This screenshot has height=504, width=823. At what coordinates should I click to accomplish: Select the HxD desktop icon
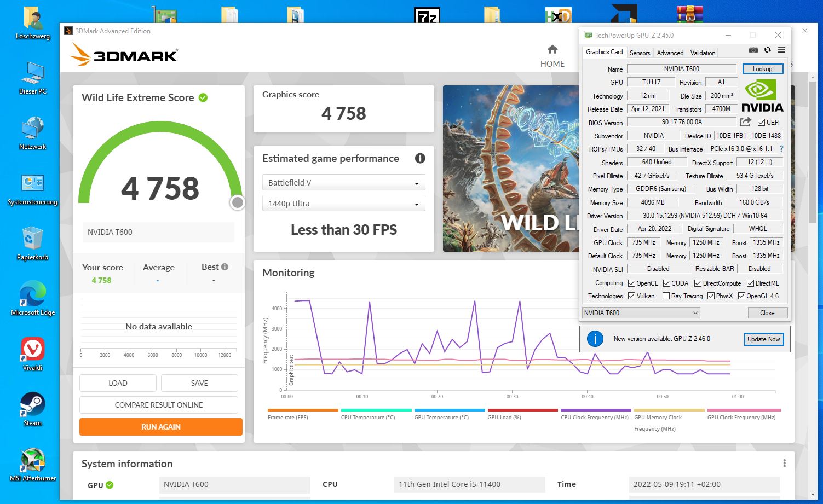tap(558, 15)
